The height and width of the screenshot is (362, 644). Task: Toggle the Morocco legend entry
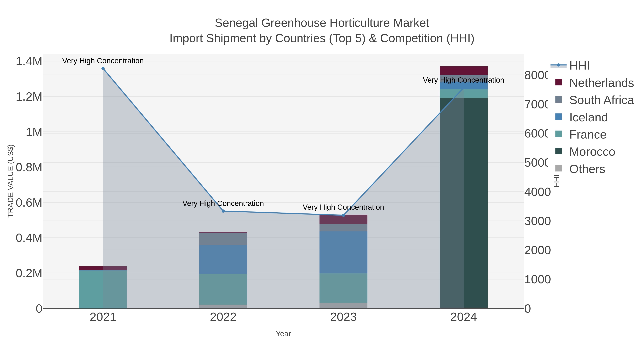click(585, 152)
